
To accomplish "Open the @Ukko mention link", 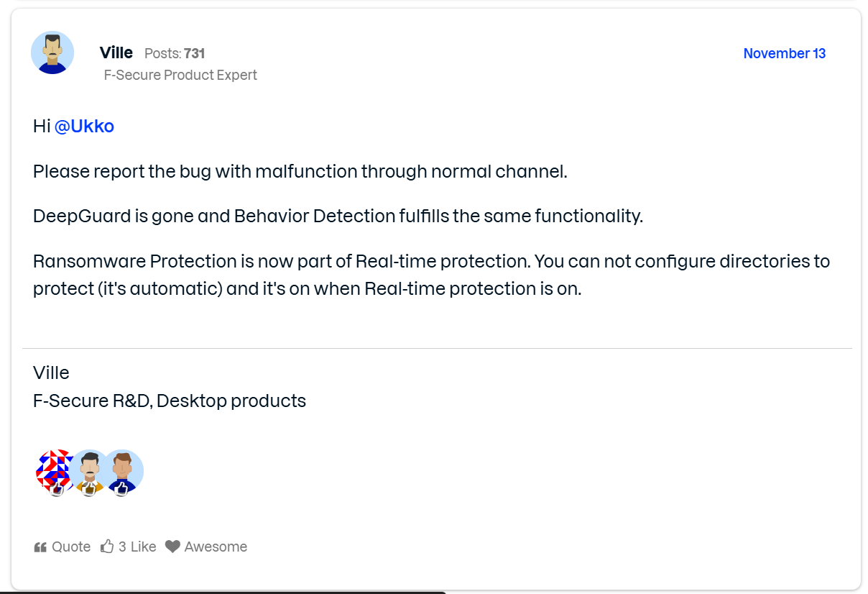I will point(84,127).
